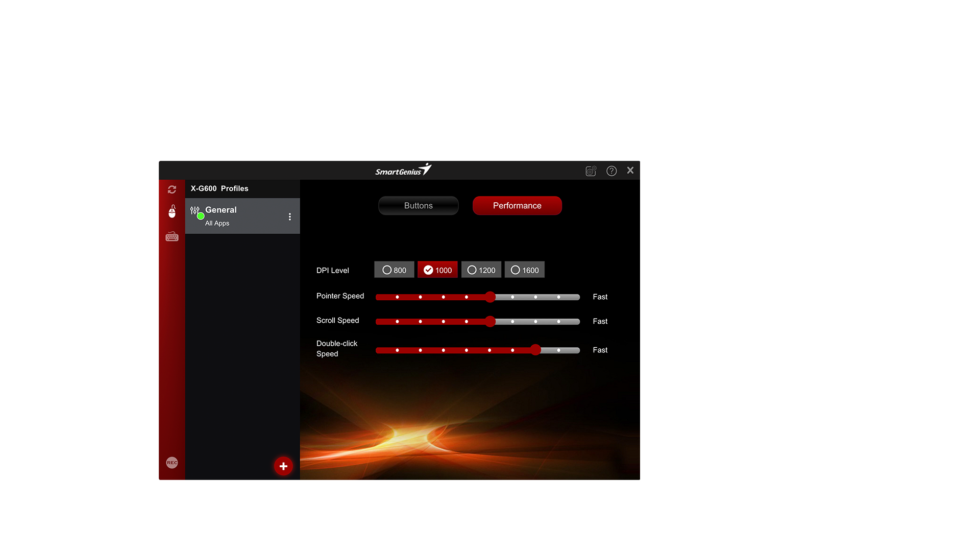Click Fast label beside Double-click Speed

[x=600, y=350]
